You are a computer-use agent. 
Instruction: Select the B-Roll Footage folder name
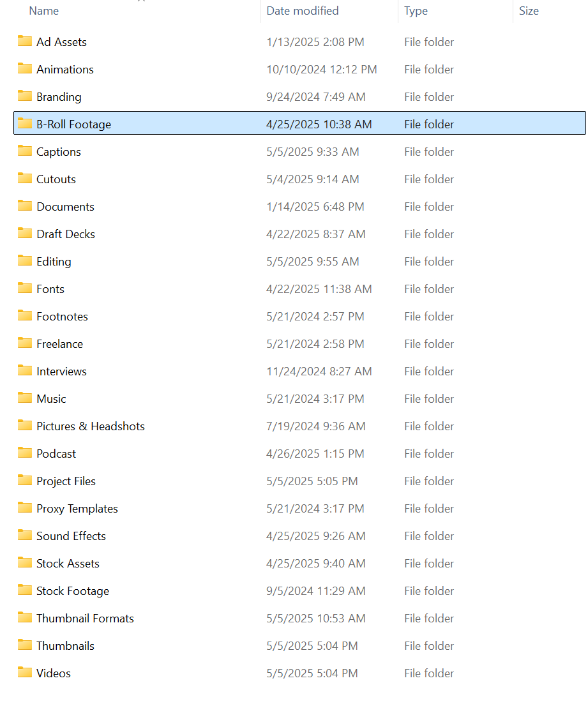(x=74, y=124)
